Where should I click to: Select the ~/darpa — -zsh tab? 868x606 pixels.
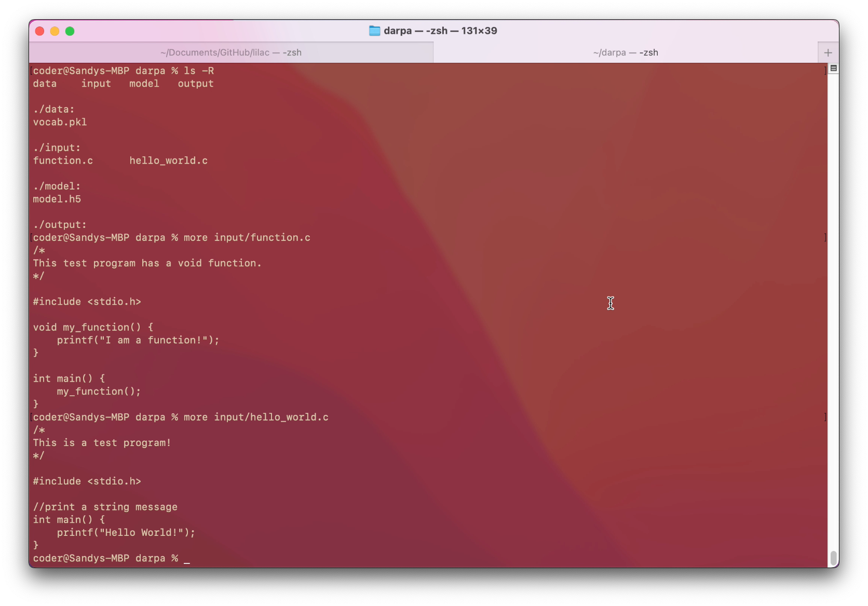click(x=625, y=52)
